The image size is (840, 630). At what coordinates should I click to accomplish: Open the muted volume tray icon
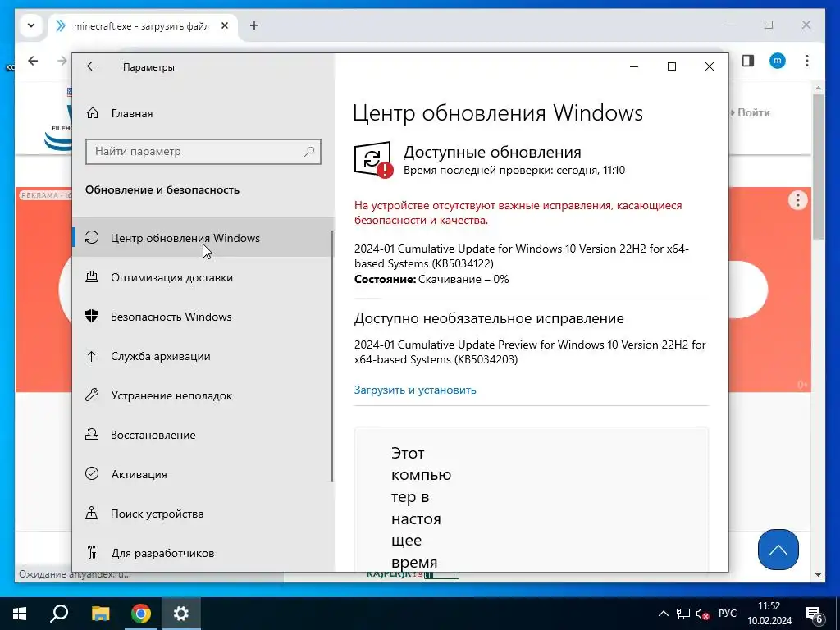pyautogui.click(x=703, y=614)
